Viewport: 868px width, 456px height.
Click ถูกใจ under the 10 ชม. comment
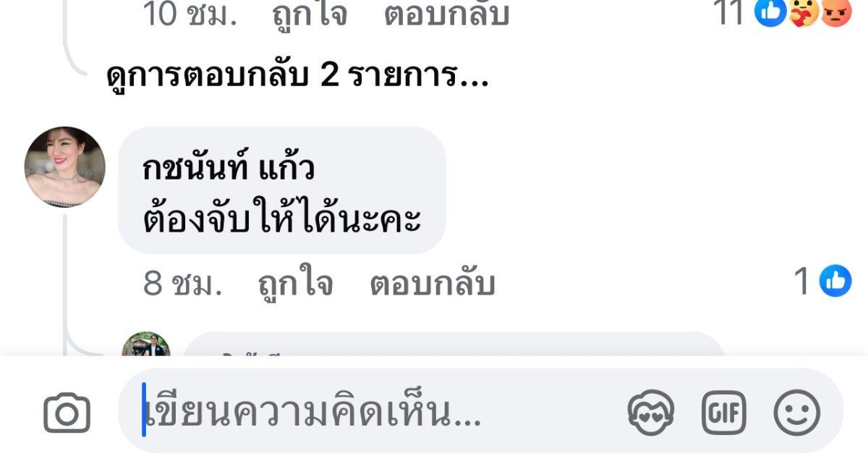(310, 14)
